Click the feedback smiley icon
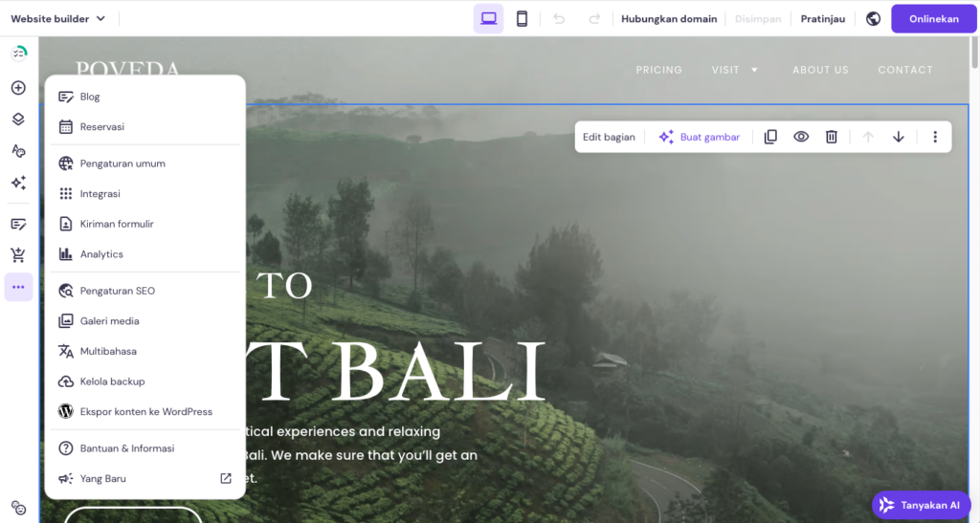Image resolution: width=980 pixels, height=523 pixels. click(19, 509)
